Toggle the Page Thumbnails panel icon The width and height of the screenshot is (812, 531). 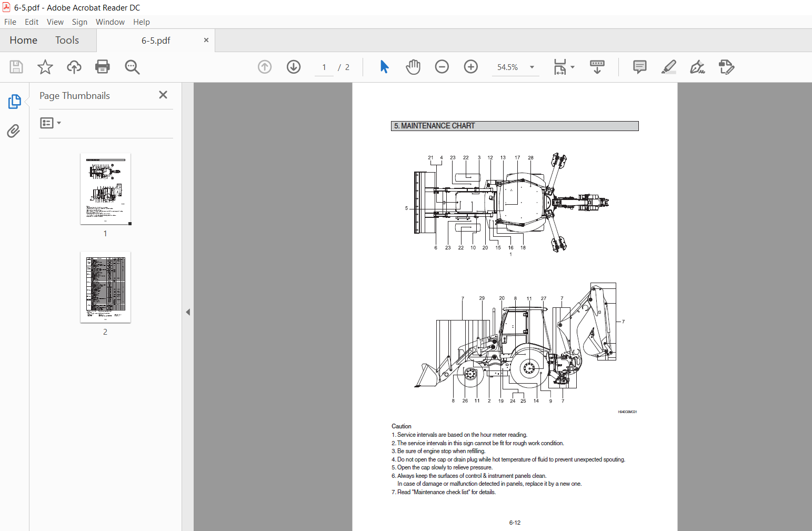(x=14, y=102)
